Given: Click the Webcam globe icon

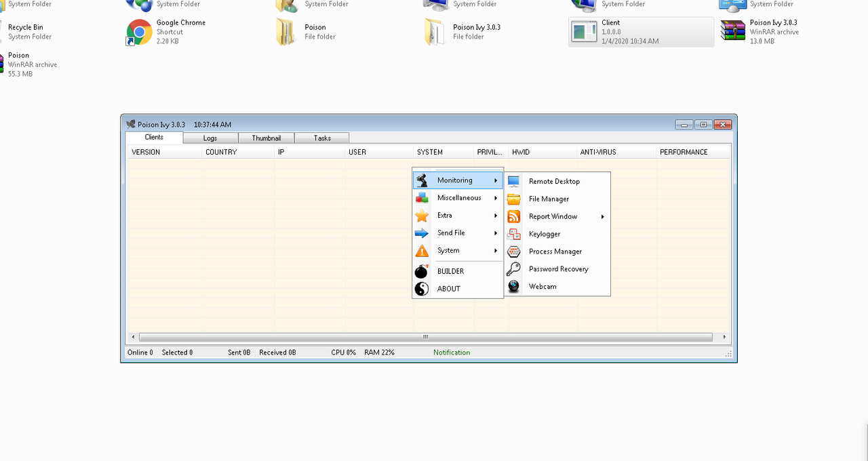Looking at the screenshot, I should pyautogui.click(x=514, y=287).
